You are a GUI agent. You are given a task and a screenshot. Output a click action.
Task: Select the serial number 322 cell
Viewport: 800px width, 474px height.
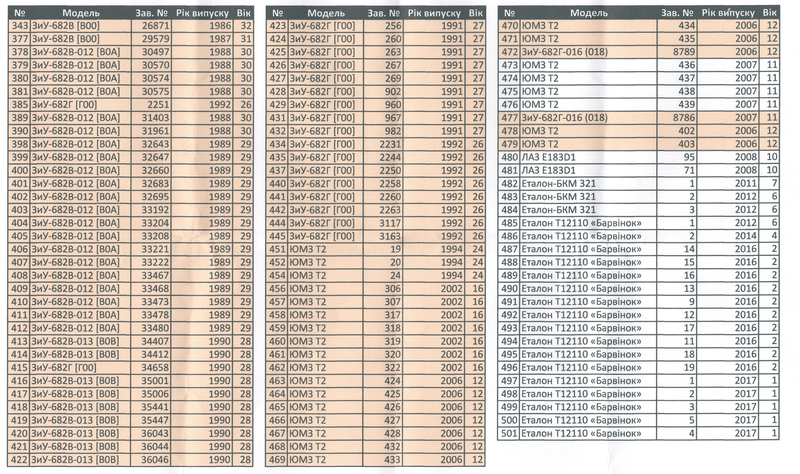383,368
